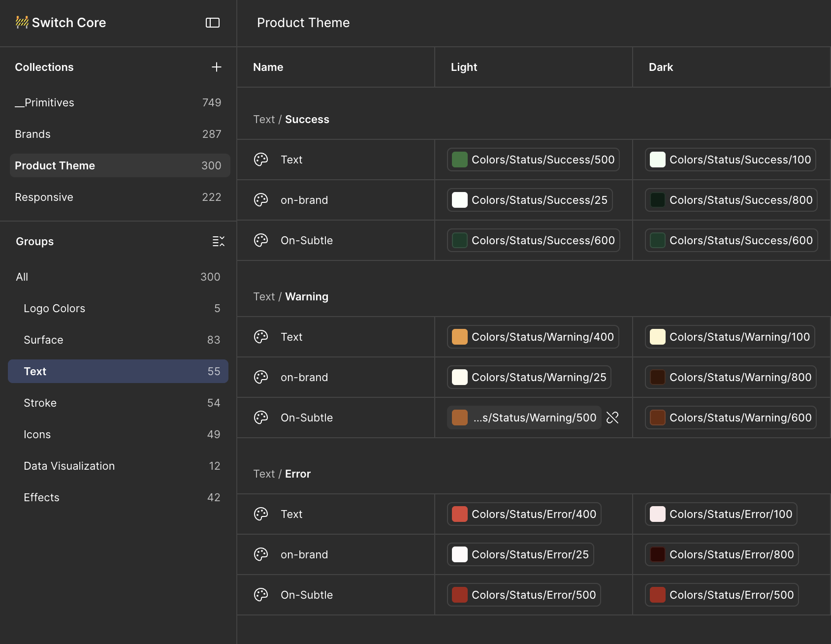Click the Text / Success group heading
The image size is (831, 644).
coord(291,119)
